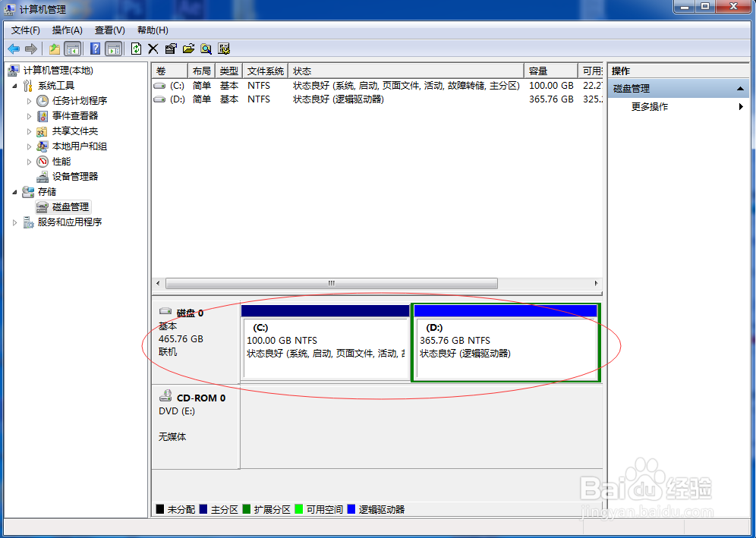Toggle the Show/Hide Console Tree button
Viewport: 756px width, 538px height.
[x=72, y=49]
